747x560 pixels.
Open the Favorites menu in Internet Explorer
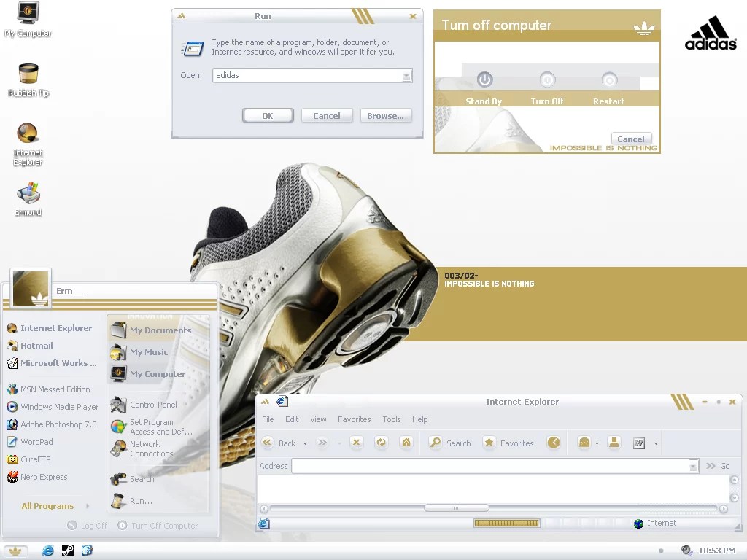pos(354,419)
